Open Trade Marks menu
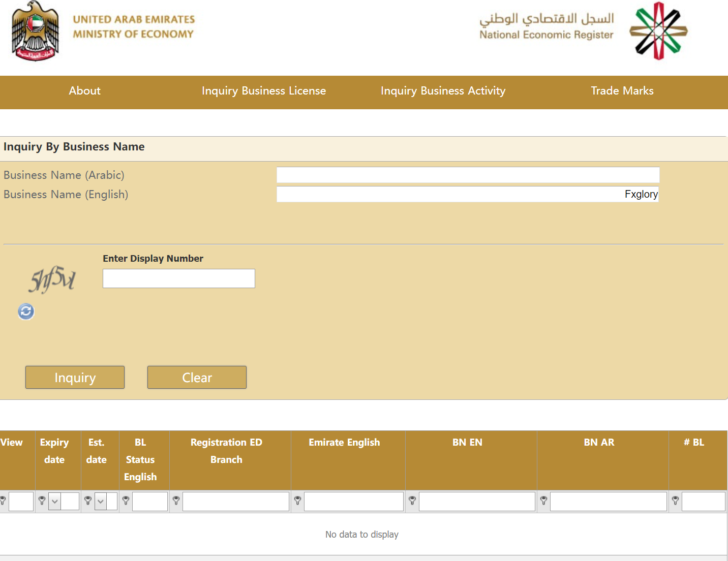Viewport: 728px width, 561px height. 622,91
